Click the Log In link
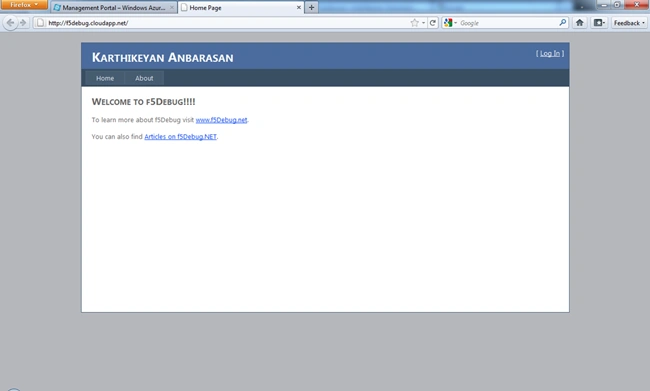 [x=550, y=53]
